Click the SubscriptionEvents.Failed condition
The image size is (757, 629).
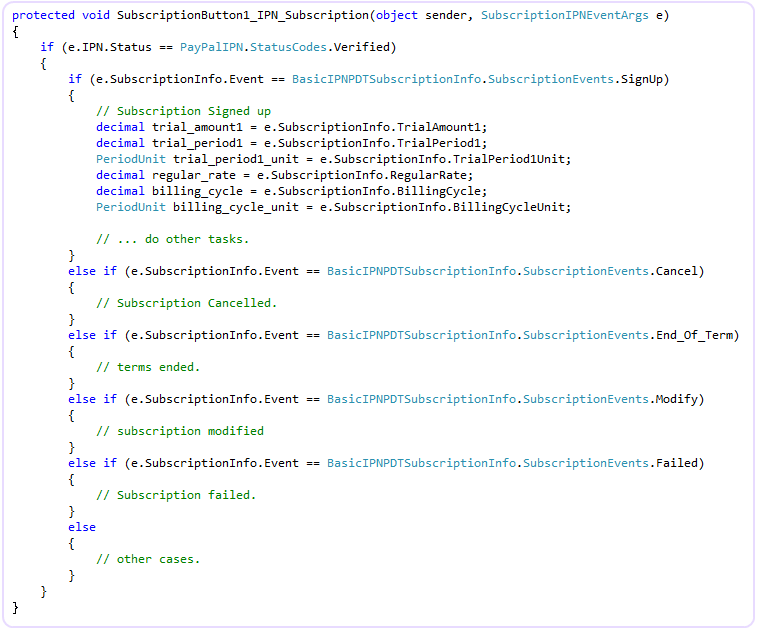[613, 463]
